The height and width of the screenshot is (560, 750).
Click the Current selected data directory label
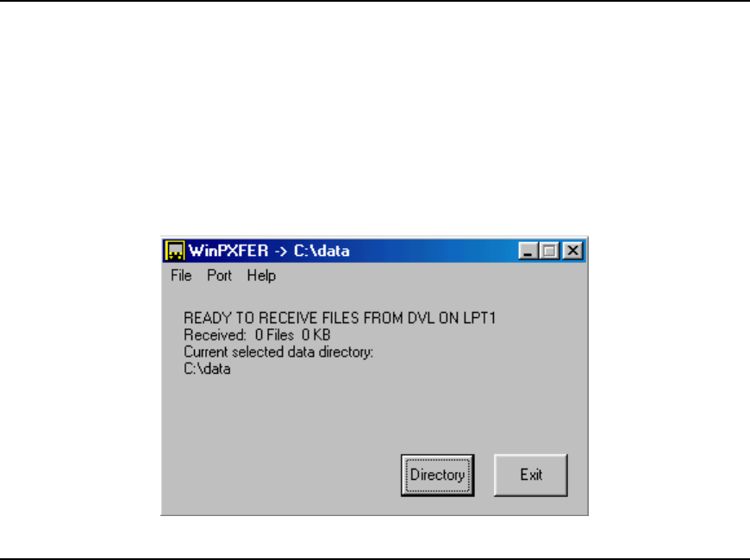click(x=278, y=352)
